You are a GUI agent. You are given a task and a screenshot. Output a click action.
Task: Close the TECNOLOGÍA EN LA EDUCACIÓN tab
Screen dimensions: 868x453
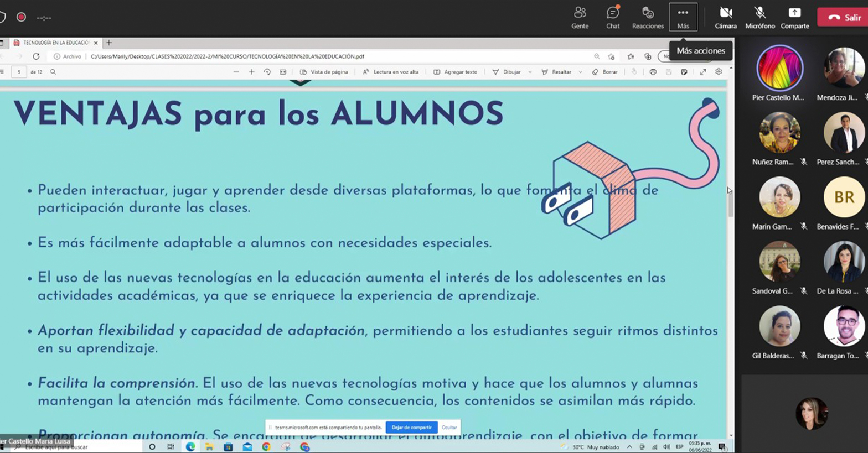[96, 43]
